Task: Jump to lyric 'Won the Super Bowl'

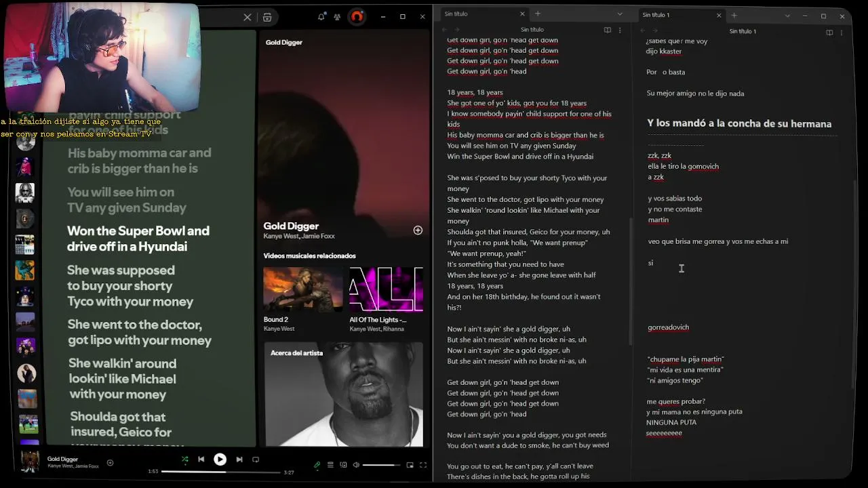Action: (x=138, y=239)
